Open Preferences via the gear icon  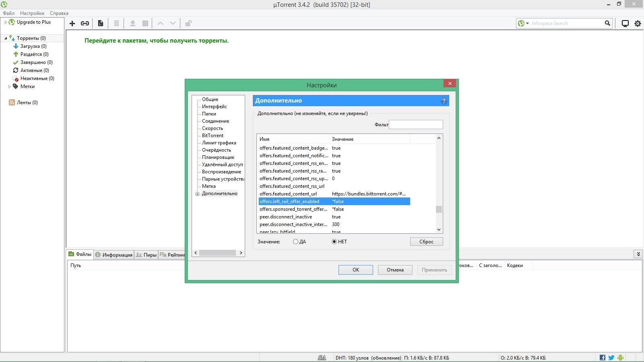pyautogui.click(x=638, y=23)
